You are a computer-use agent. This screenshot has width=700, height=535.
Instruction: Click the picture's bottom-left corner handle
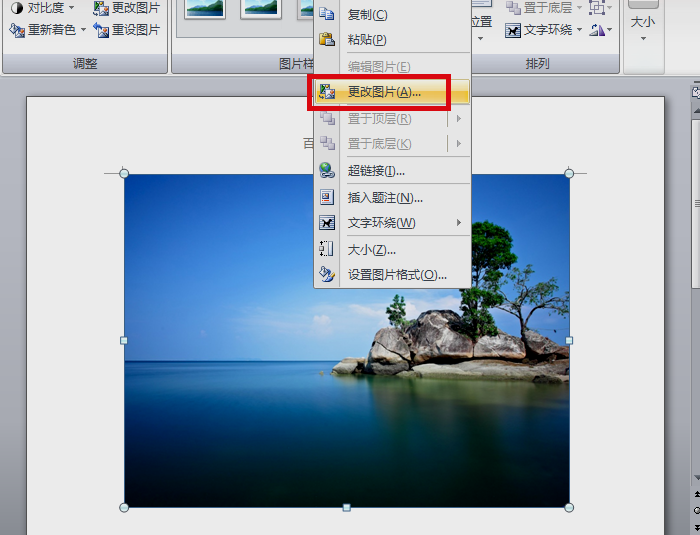124,508
